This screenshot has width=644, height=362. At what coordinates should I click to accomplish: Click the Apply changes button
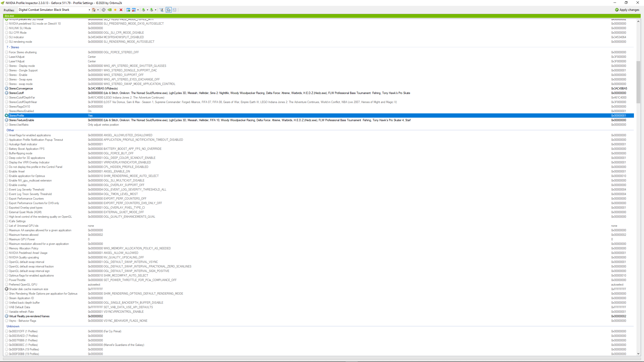click(627, 10)
